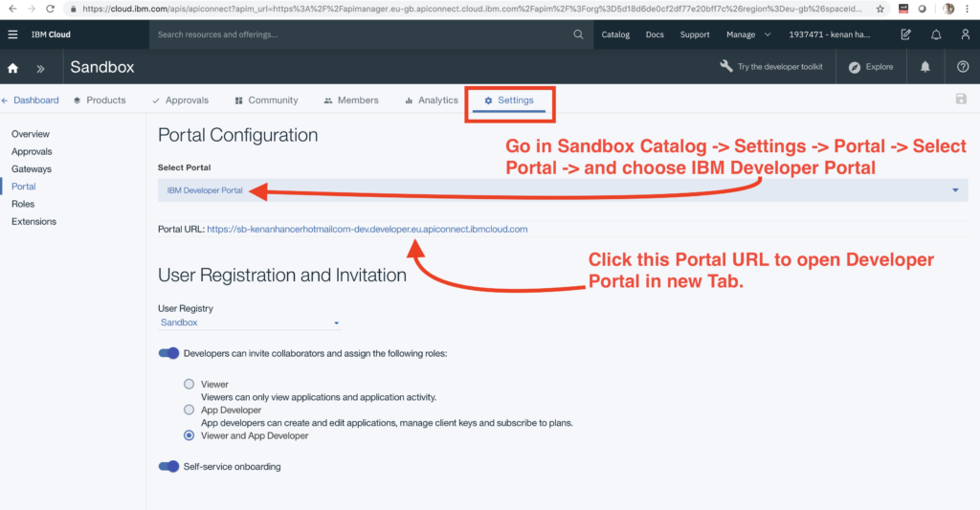
Task: Open Gateways in settings sidebar
Action: click(32, 168)
